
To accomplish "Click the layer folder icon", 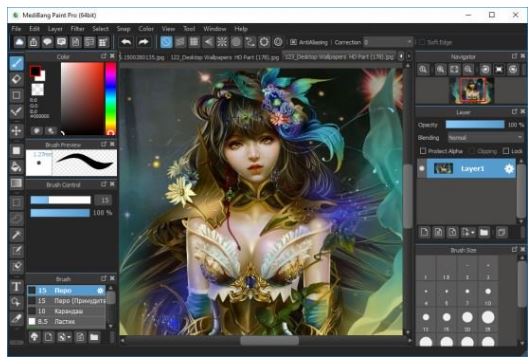I will [x=484, y=232].
